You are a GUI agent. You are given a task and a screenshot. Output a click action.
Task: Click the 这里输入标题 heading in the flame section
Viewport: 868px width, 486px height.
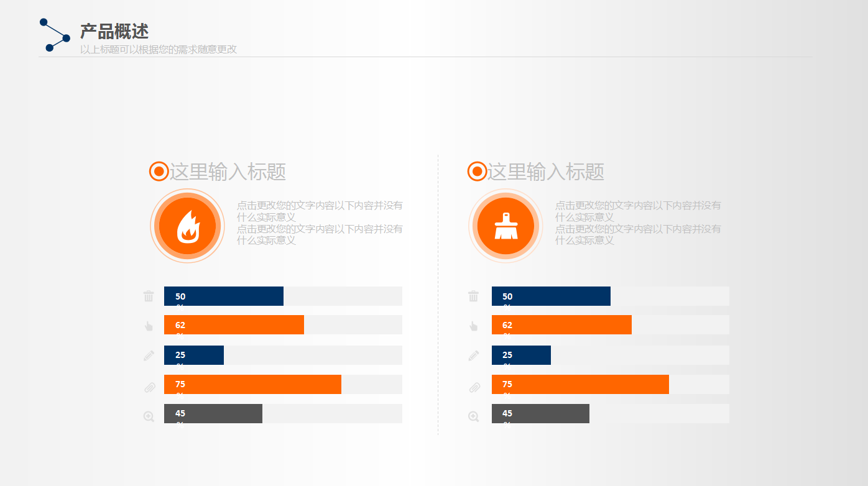point(228,172)
